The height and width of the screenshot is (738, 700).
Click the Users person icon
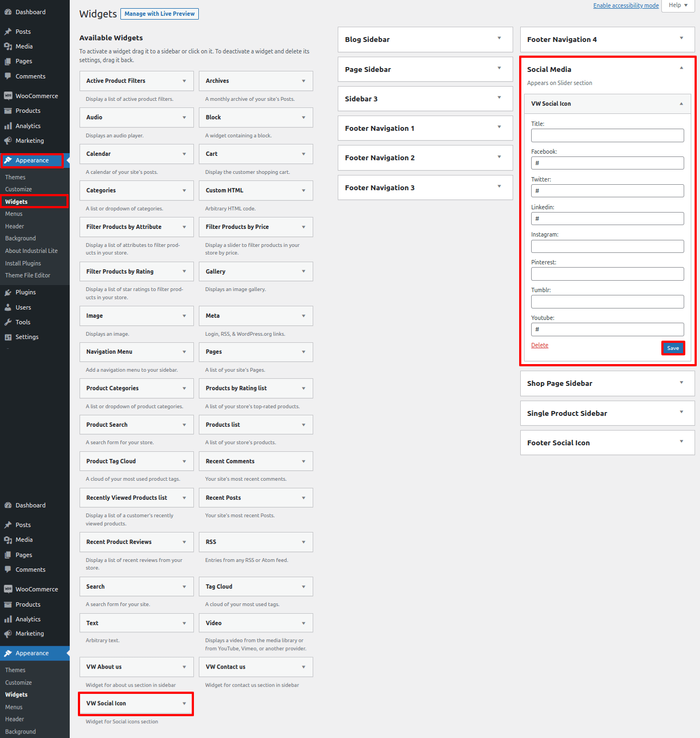point(8,307)
